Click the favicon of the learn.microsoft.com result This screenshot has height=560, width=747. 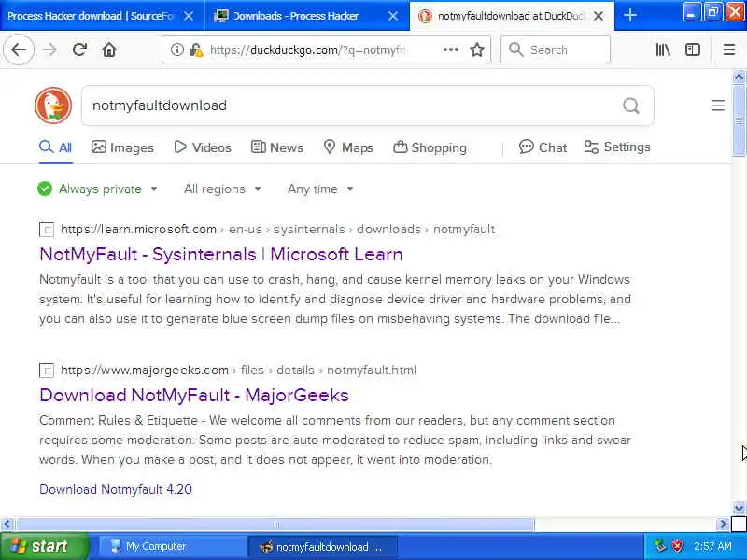pyautogui.click(x=47, y=230)
